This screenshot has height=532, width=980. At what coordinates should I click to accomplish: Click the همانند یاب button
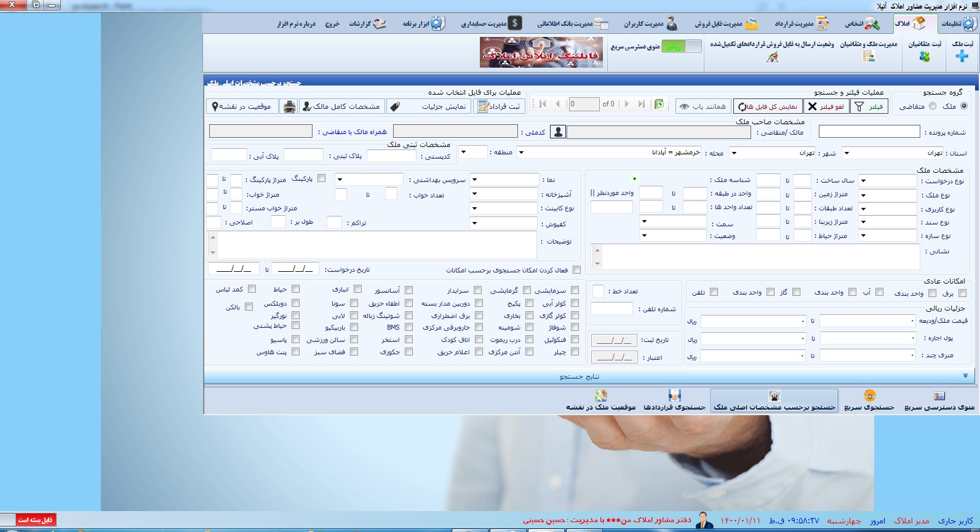tap(703, 106)
